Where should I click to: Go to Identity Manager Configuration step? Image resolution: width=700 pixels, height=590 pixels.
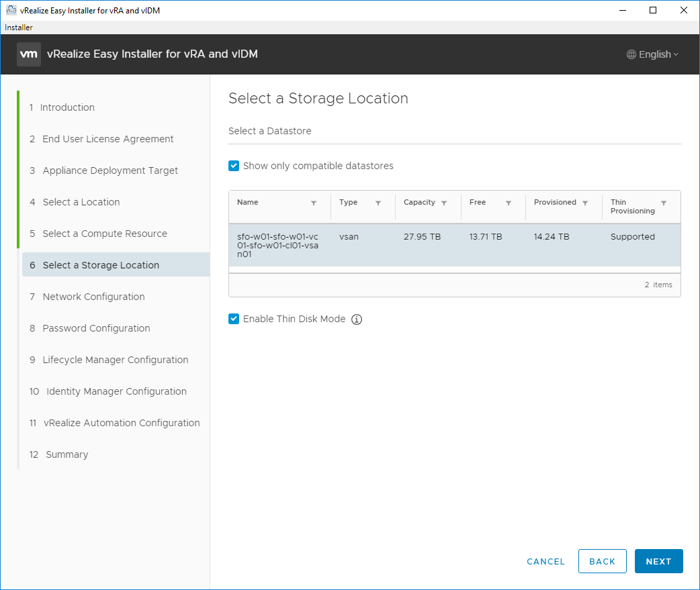point(108,391)
